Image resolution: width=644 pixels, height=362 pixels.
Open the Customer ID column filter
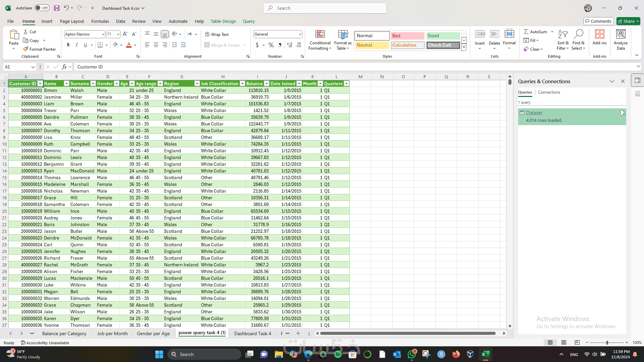[x=40, y=83]
